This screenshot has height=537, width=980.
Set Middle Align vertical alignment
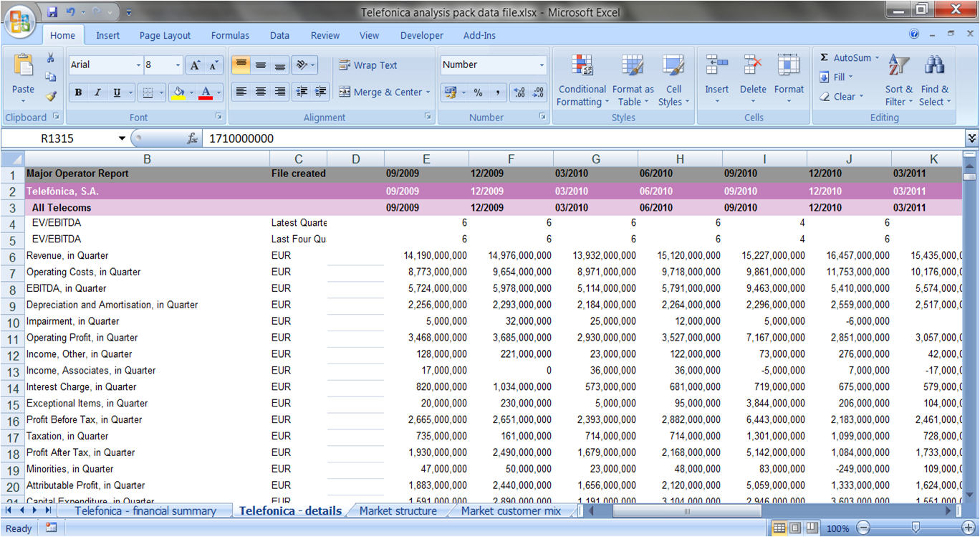261,65
